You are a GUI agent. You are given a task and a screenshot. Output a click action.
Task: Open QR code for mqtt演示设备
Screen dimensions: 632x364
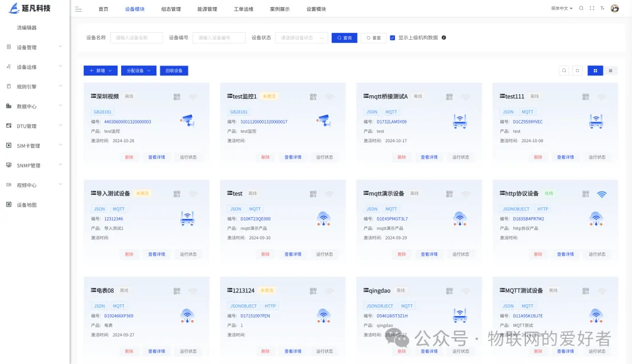click(449, 194)
